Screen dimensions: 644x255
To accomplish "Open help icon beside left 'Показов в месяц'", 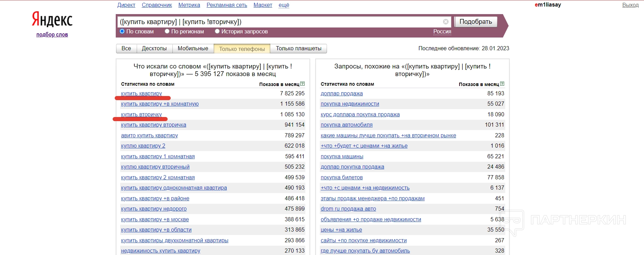I will [303, 84].
